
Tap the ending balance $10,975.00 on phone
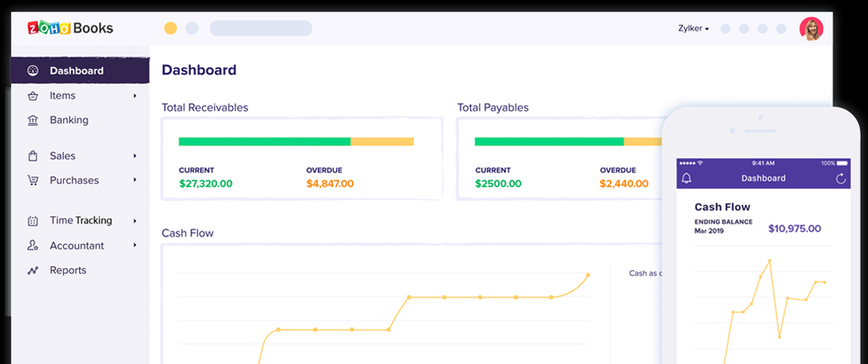(795, 229)
